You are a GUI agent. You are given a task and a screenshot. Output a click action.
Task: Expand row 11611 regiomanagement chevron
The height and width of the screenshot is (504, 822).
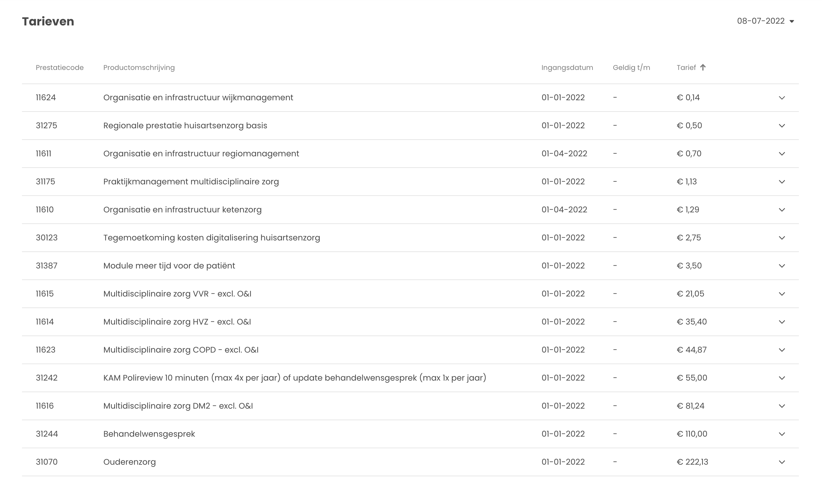[x=782, y=154]
